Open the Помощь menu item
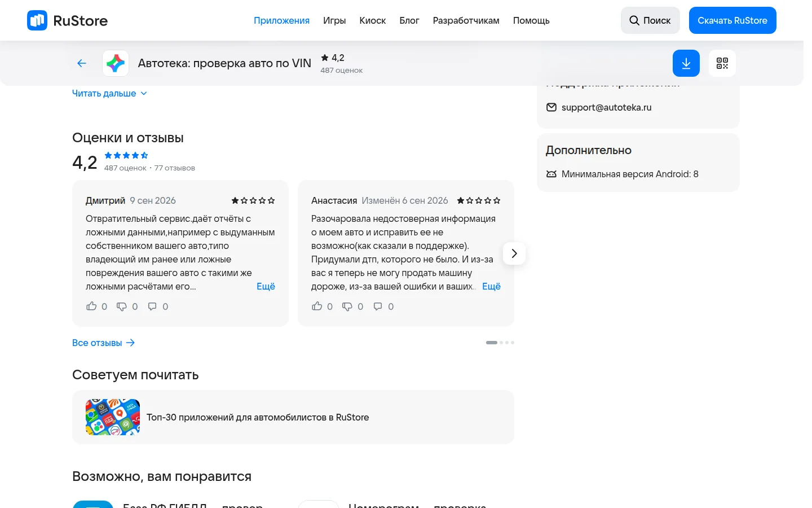Image resolution: width=812 pixels, height=508 pixels. coord(531,20)
